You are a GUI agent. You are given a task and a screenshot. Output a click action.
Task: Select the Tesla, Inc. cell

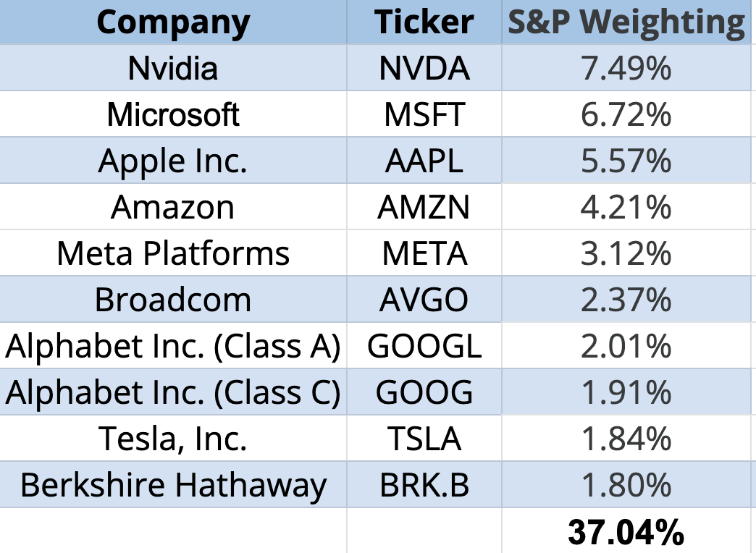(173, 439)
